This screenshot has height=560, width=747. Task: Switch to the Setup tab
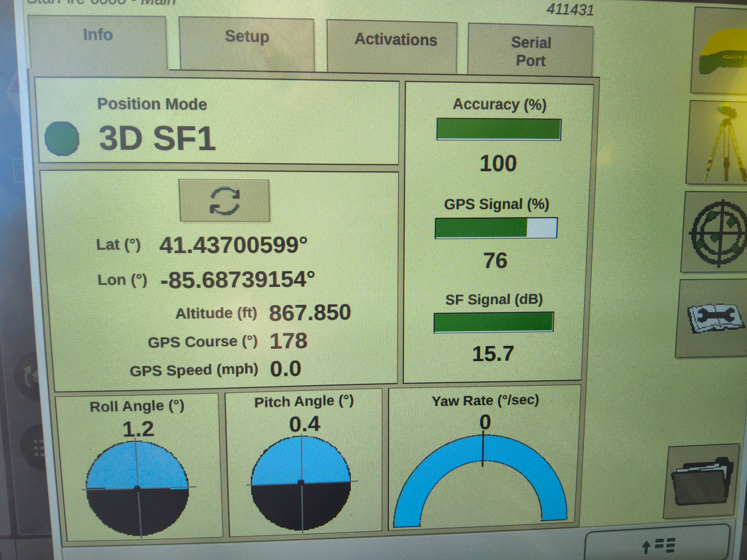[x=246, y=37]
